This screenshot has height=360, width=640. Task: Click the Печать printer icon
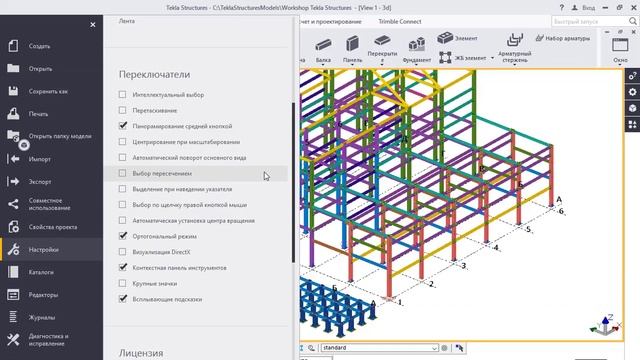pyautogui.click(x=13, y=113)
